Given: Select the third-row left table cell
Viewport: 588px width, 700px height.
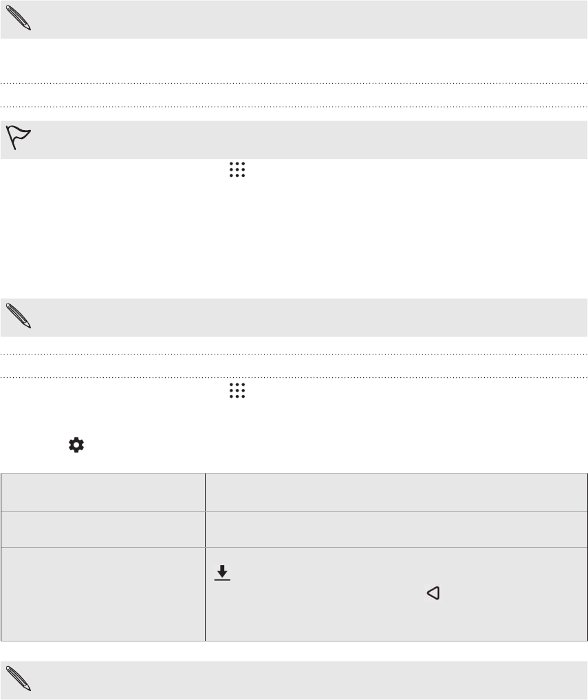Looking at the screenshot, I should tap(103, 594).
